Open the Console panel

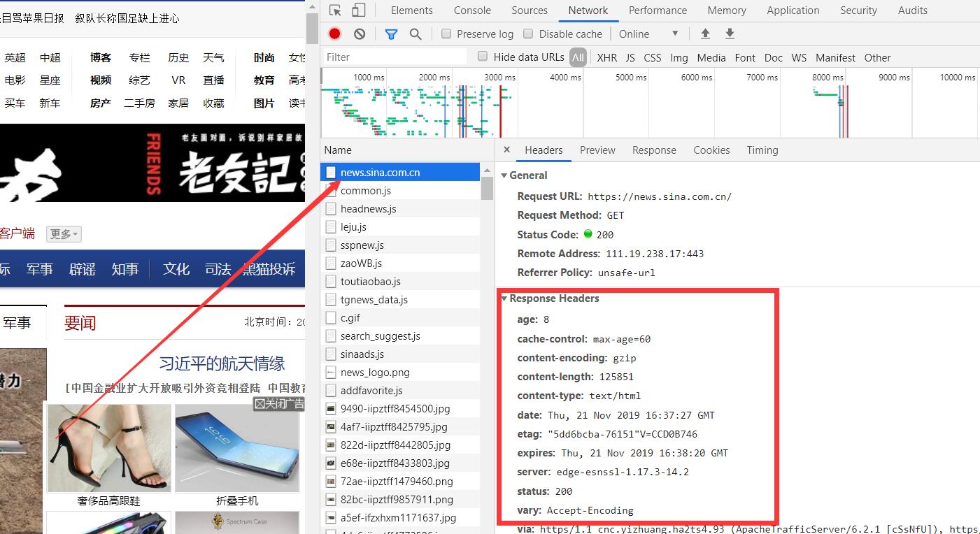pyautogui.click(x=472, y=10)
